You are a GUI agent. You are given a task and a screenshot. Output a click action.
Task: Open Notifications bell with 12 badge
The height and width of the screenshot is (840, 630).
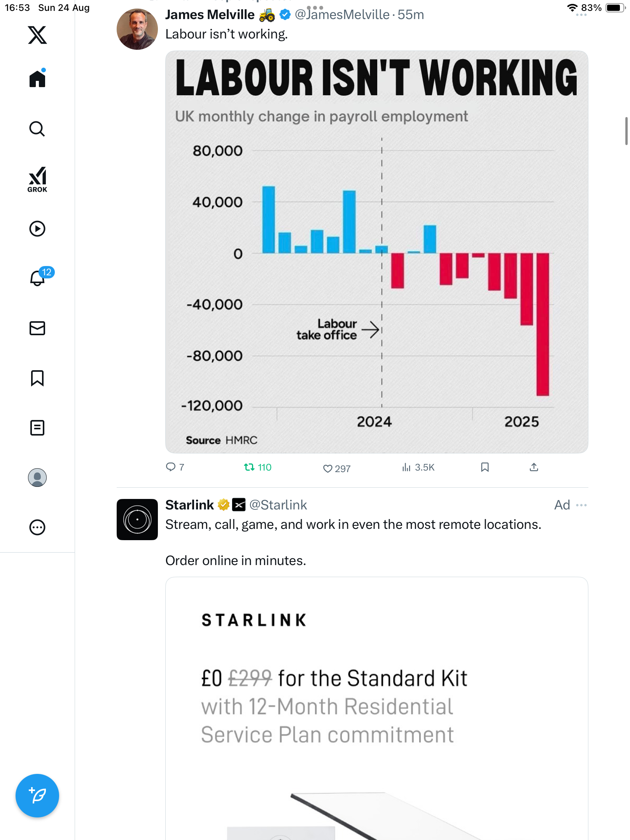point(38,278)
